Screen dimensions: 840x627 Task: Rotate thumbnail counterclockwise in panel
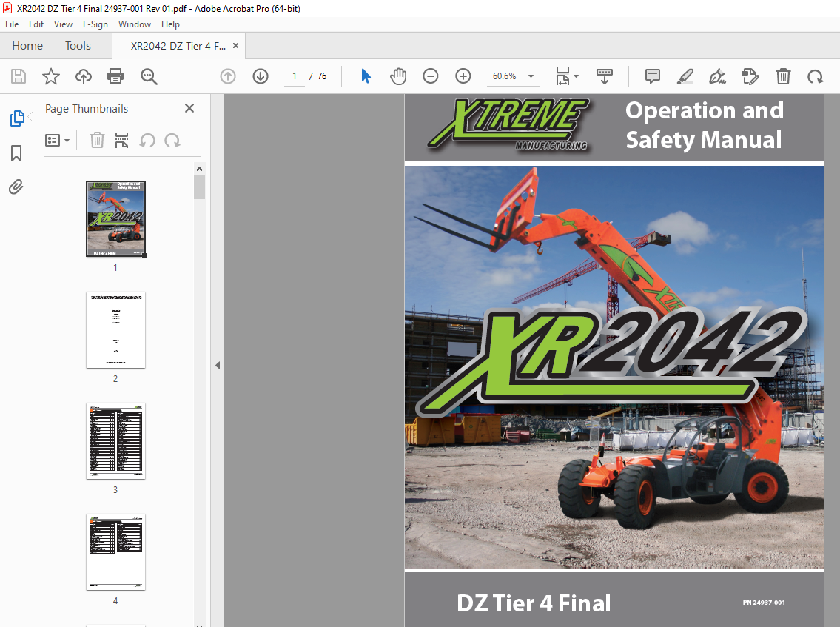point(147,141)
